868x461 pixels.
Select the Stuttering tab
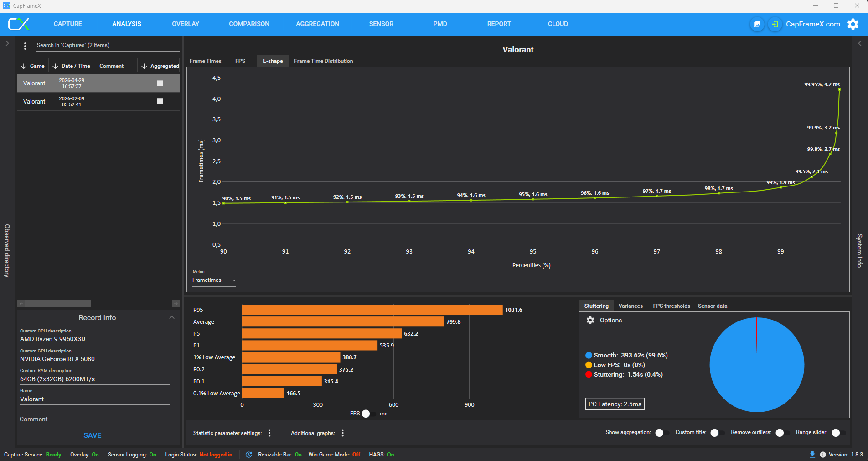coord(596,306)
